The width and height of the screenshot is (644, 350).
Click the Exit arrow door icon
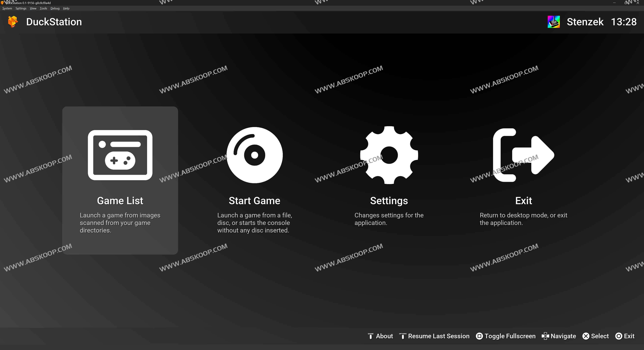click(x=523, y=155)
